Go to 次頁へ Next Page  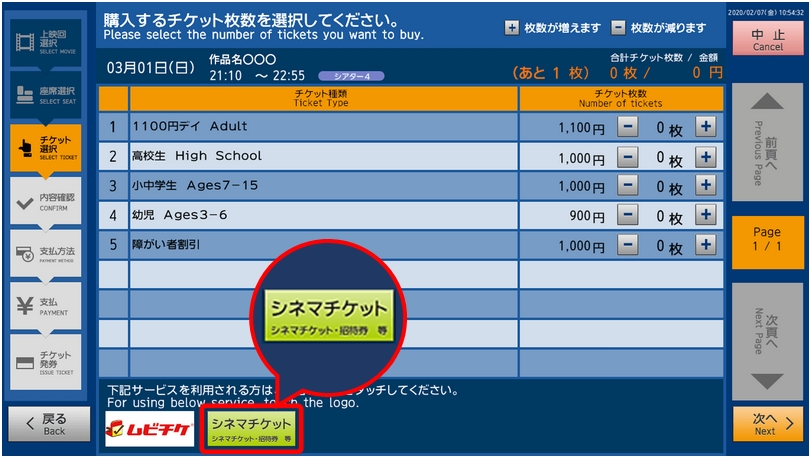pyautogui.click(x=767, y=341)
